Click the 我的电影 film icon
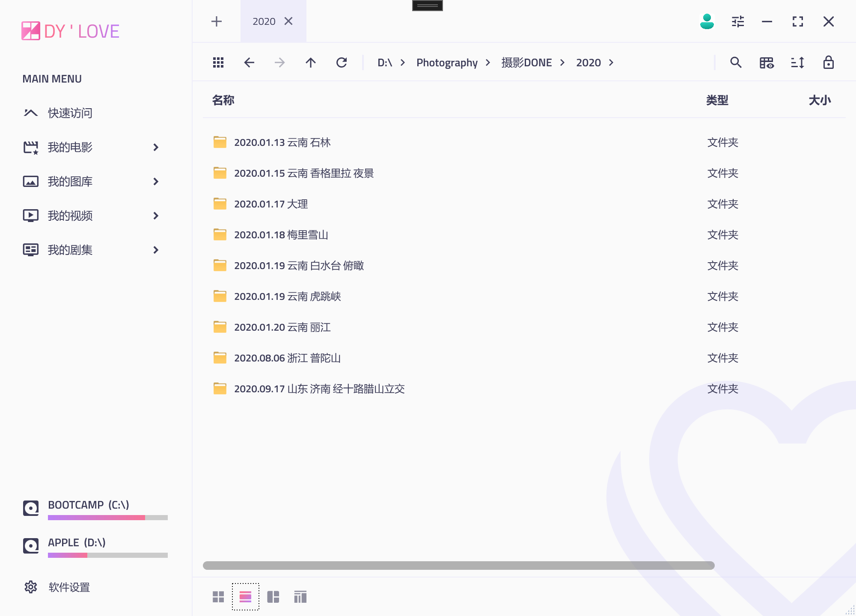The height and width of the screenshot is (616, 856). tap(31, 148)
